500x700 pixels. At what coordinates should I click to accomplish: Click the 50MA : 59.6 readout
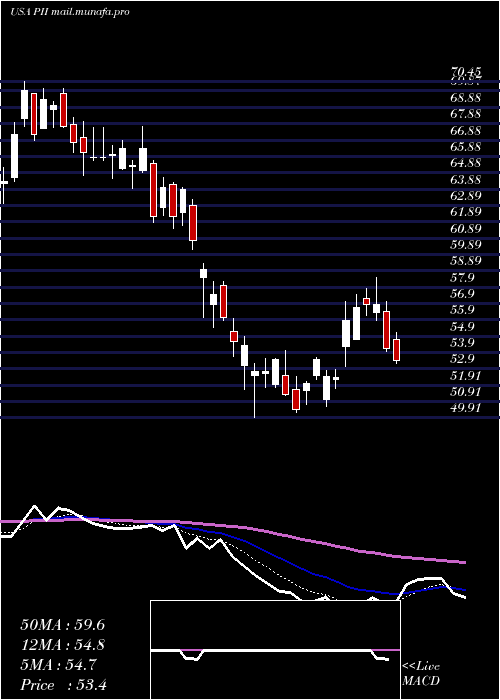(63, 625)
